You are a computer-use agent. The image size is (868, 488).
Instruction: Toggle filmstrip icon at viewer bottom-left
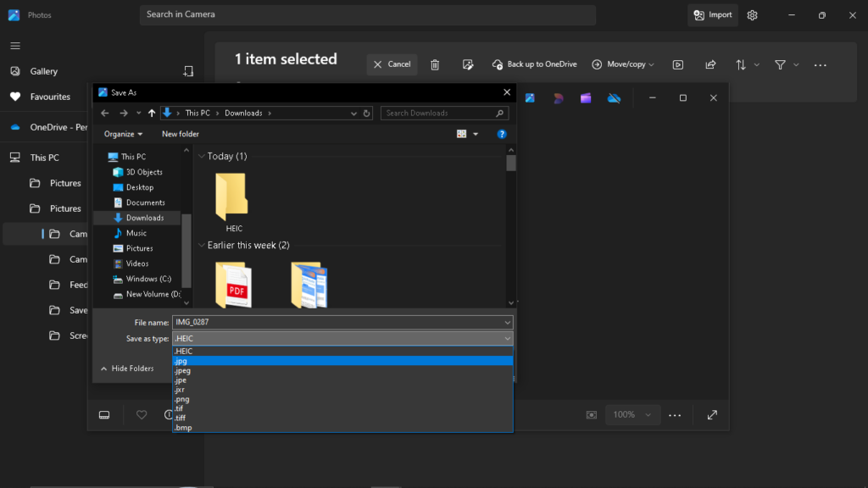point(105,414)
